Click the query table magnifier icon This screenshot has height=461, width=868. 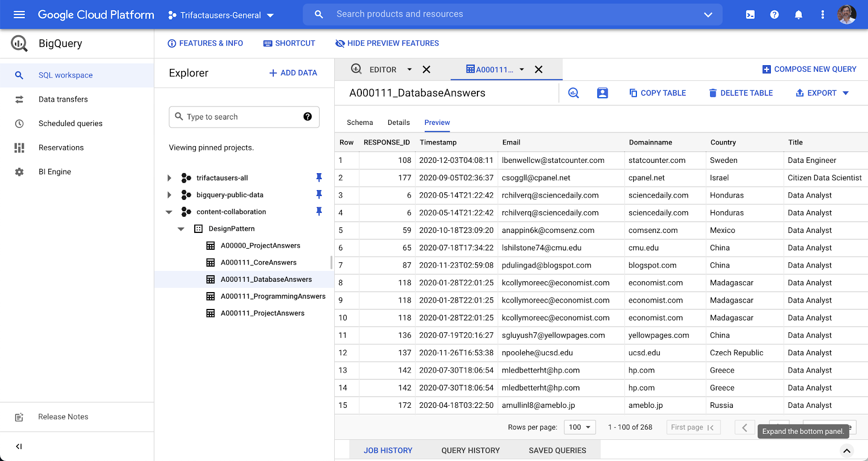tap(573, 93)
